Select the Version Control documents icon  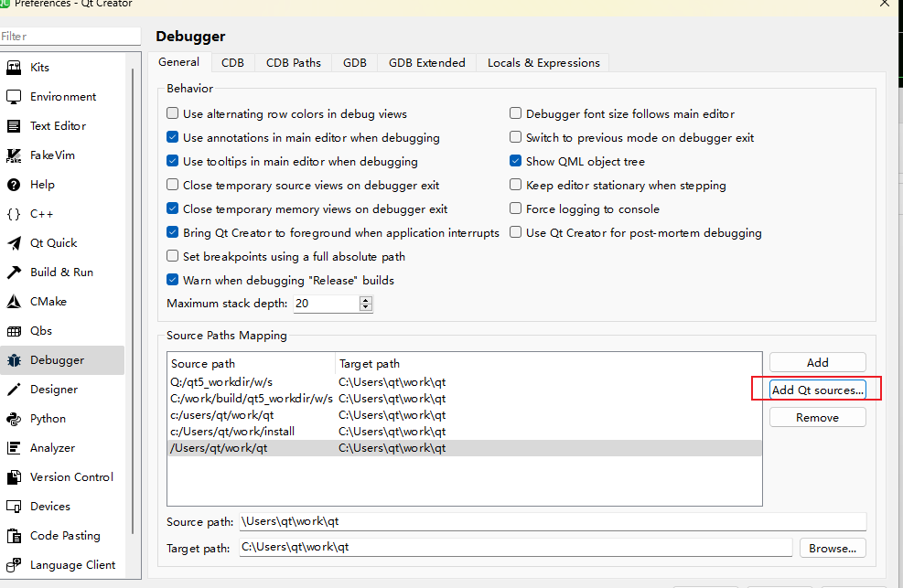pyautogui.click(x=14, y=477)
